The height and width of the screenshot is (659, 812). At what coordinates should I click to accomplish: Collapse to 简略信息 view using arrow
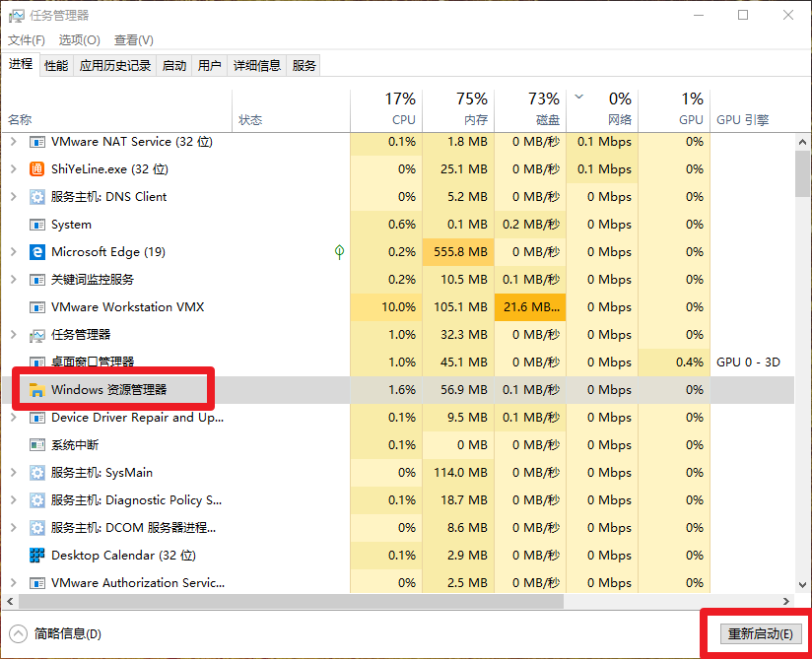[x=18, y=633]
